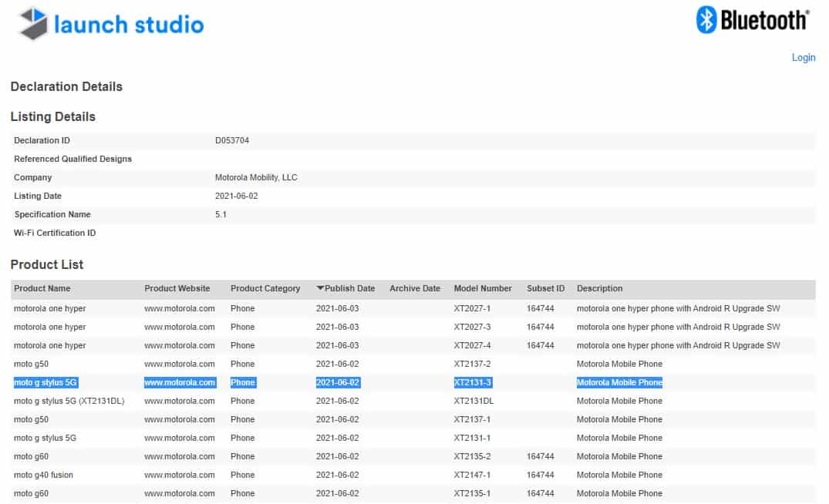
Task: Select the highlighted moto g stylus 5G row
Action: click(x=45, y=383)
